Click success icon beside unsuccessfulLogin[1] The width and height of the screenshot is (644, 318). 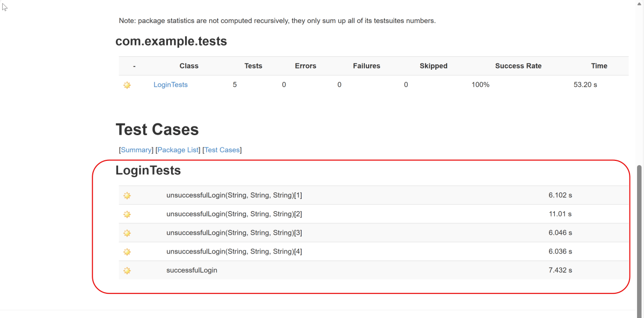coord(127,196)
